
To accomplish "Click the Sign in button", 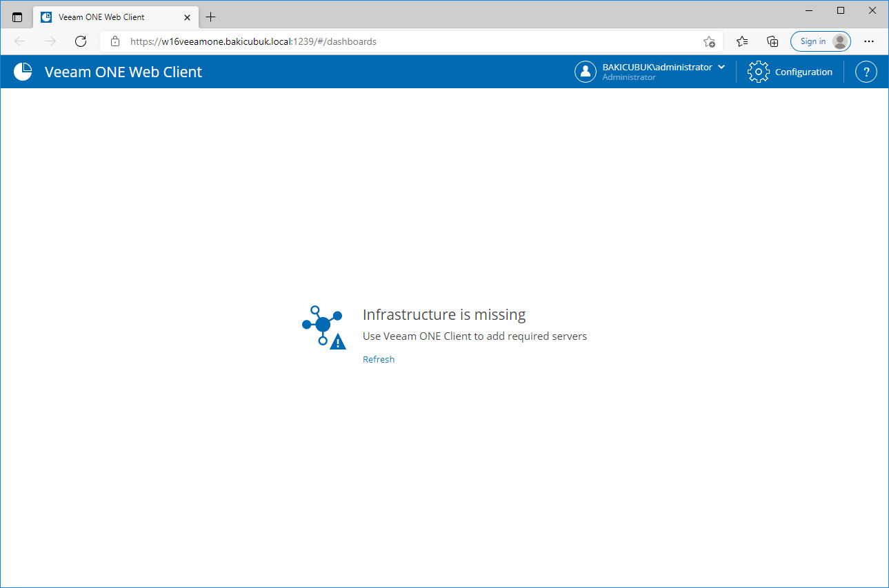I will tap(821, 41).
